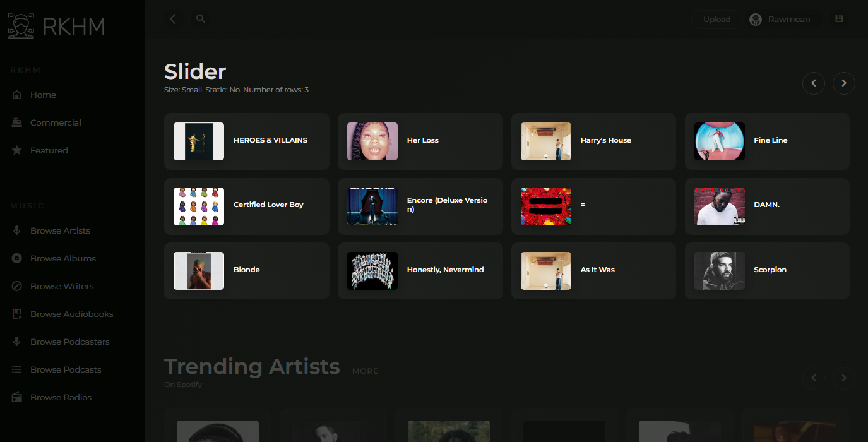Screen dimensions: 868x442
Task: Click the As It Was title text
Action: pos(597,270)
